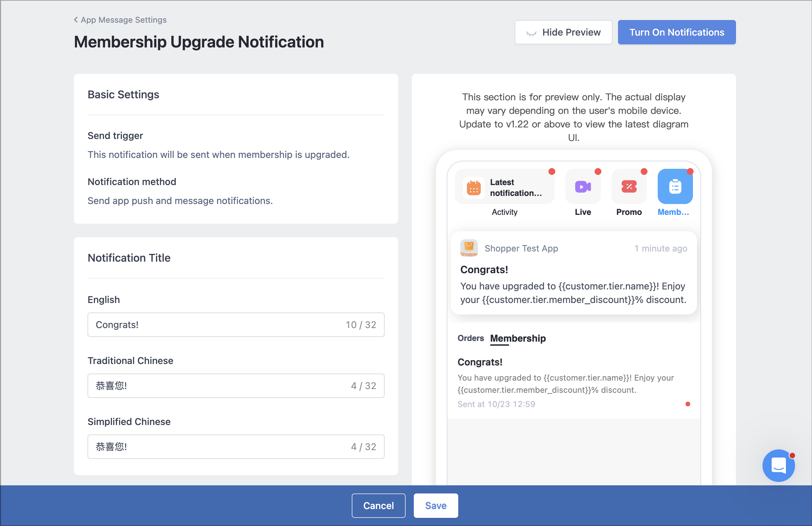Viewport: 812px width, 526px height.
Task: Click the Shopper Test App logo icon
Action: (469, 248)
